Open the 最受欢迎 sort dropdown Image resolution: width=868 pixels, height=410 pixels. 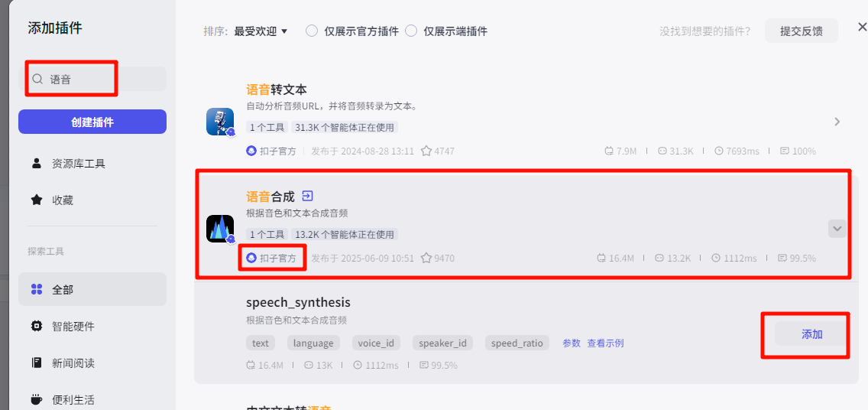[261, 31]
